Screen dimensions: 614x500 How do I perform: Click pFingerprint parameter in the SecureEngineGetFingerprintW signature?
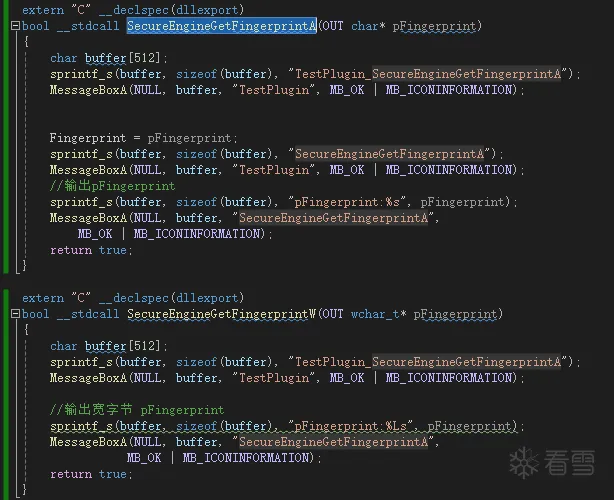point(455,314)
